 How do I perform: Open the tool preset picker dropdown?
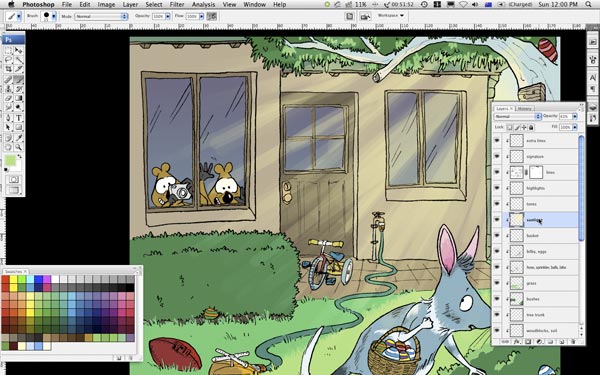(x=18, y=16)
